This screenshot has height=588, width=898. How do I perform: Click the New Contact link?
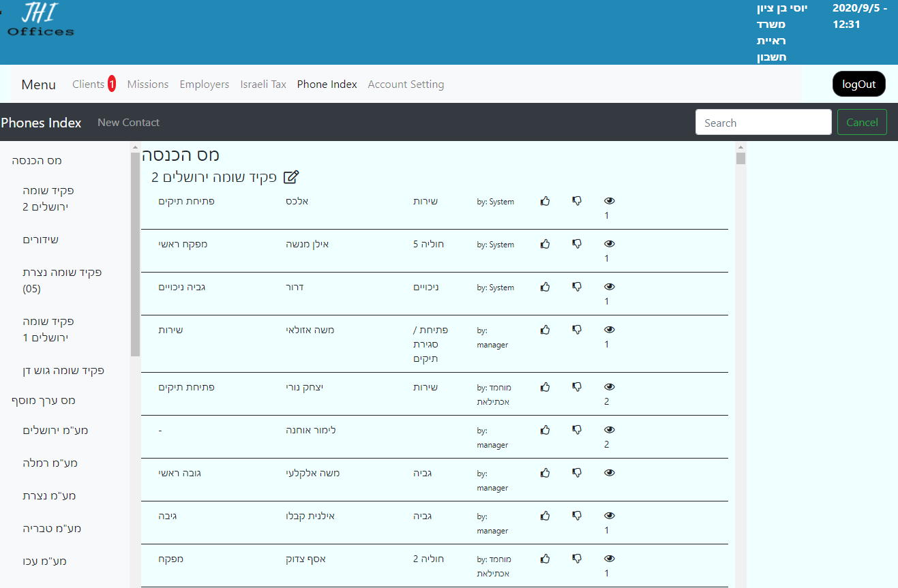[128, 123]
